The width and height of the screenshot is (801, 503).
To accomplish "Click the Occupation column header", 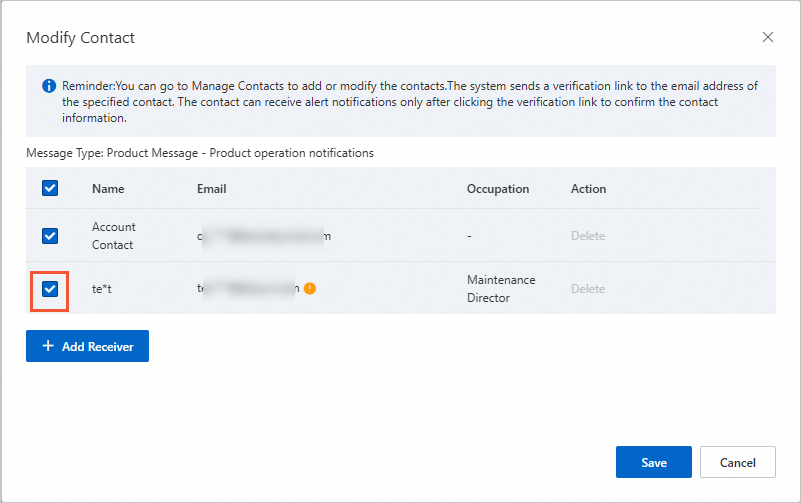I will point(498,189).
